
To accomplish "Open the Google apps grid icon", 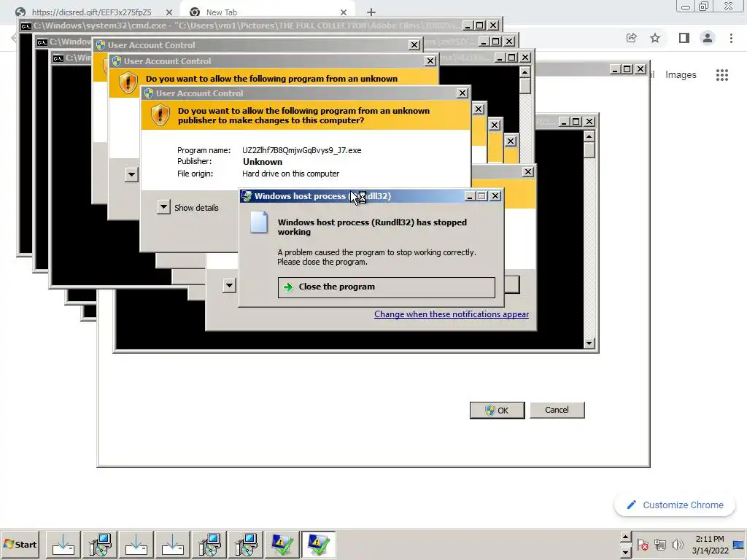I will click(721, 75).
